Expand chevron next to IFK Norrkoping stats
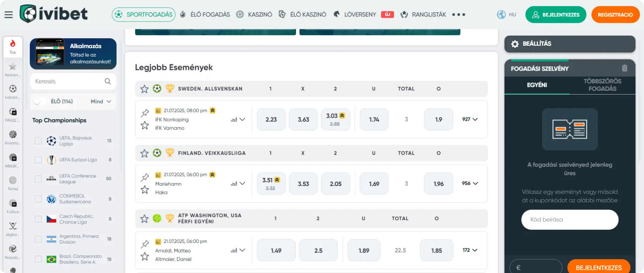 point(242,119)
